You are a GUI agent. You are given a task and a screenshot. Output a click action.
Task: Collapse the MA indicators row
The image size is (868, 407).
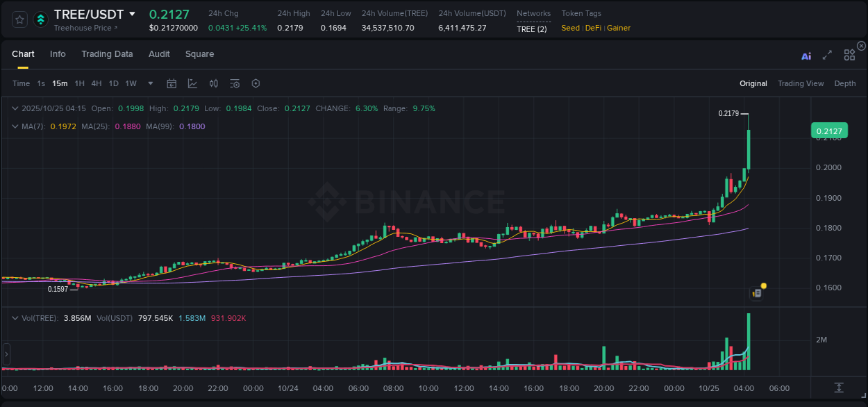click(x=15, y=126)
